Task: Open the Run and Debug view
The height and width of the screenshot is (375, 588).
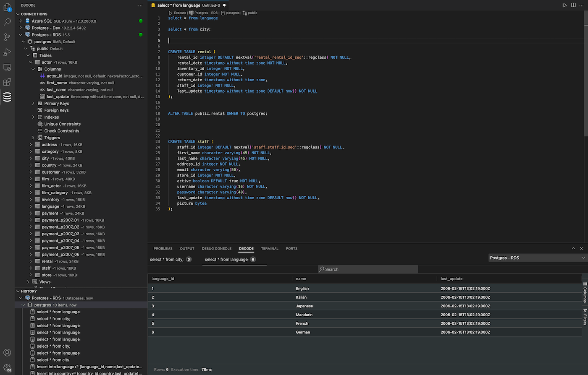Action: pyautogui.click(x=7, y=52)
